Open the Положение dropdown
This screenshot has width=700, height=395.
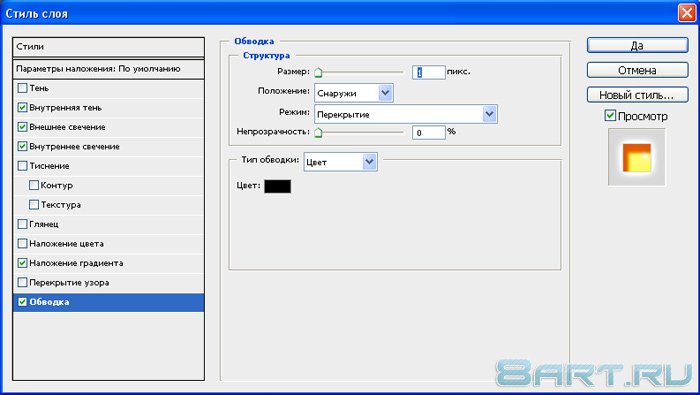(x=354, y=93)
